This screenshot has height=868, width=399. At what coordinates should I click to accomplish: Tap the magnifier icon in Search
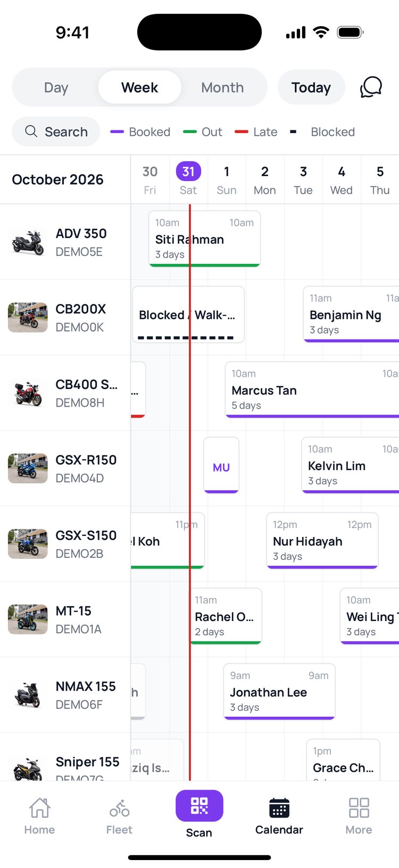click(x=31, y=131)
